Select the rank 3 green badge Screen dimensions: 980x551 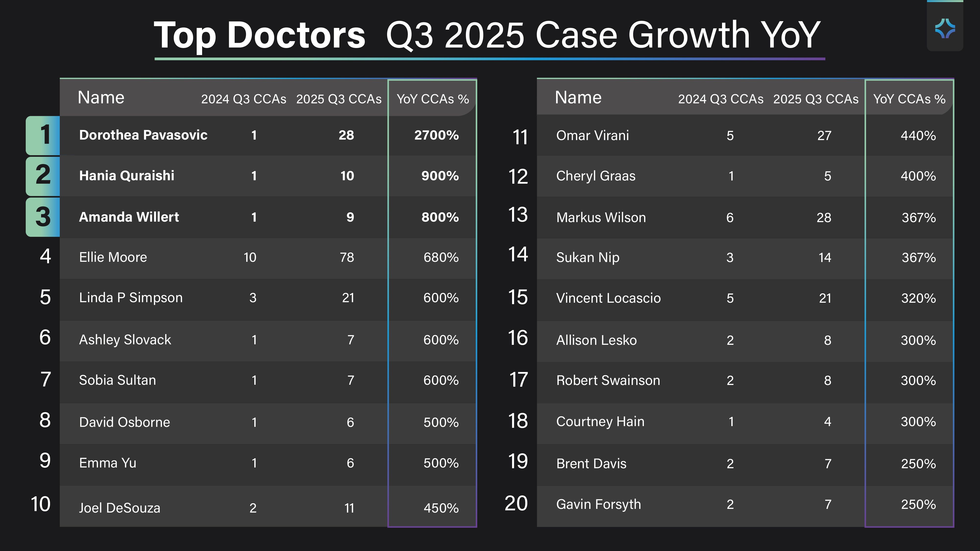pos(43,217)
